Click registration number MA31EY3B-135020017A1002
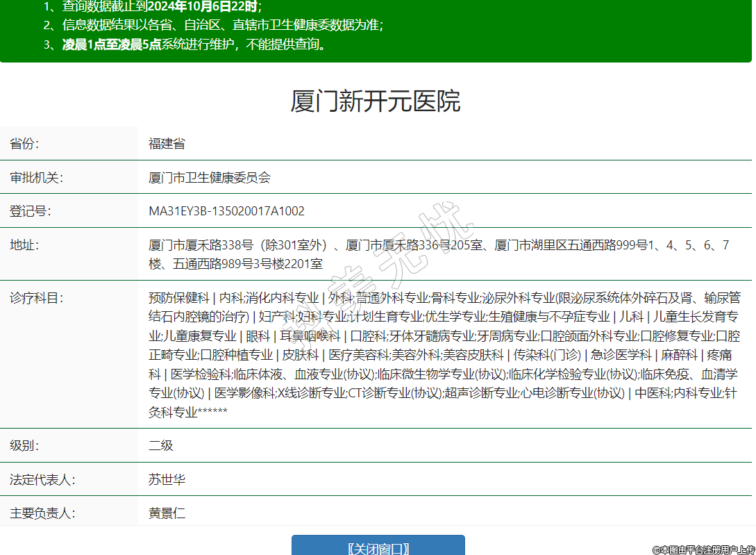This screenshot has height=555, width=756. tap(226, 211)
